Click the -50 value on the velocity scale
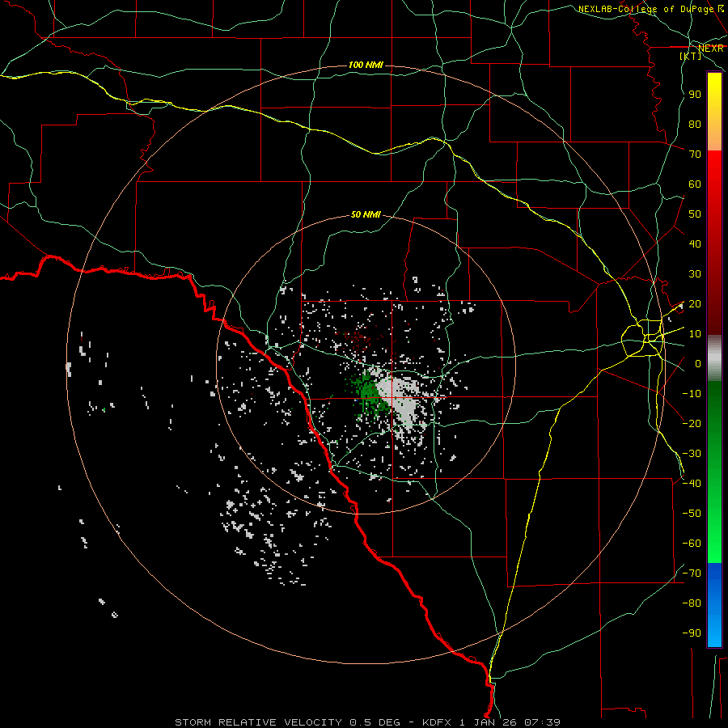This screenshot has width=728, height=728. [x=692, y=514]
